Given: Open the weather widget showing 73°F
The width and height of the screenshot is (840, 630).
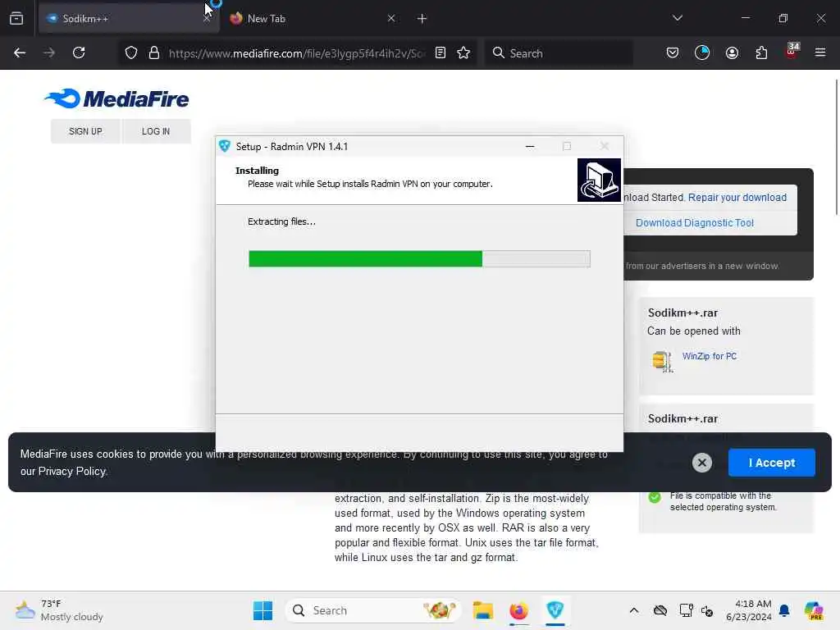Looking at the screenshot, I should click(59, 610).
